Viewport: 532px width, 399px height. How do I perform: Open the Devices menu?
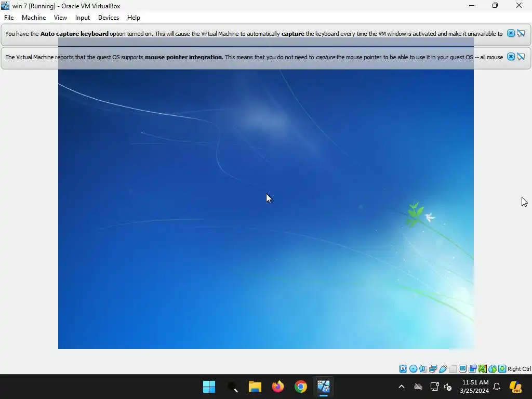109,18
